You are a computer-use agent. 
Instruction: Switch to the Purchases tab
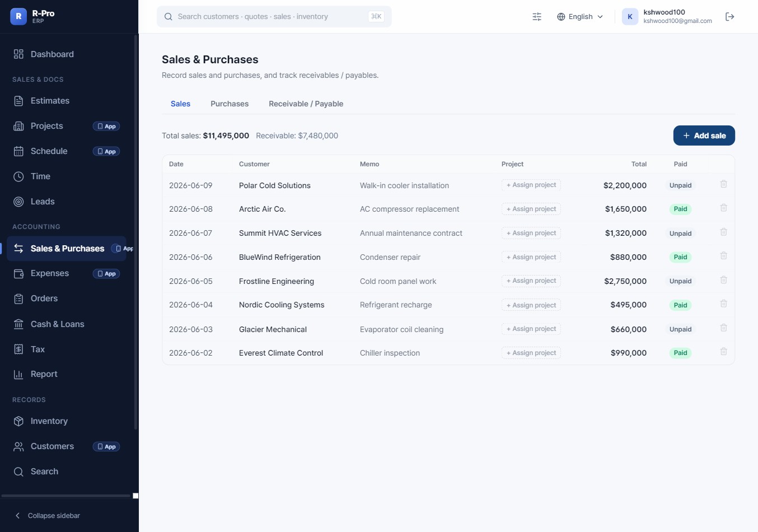230,104
